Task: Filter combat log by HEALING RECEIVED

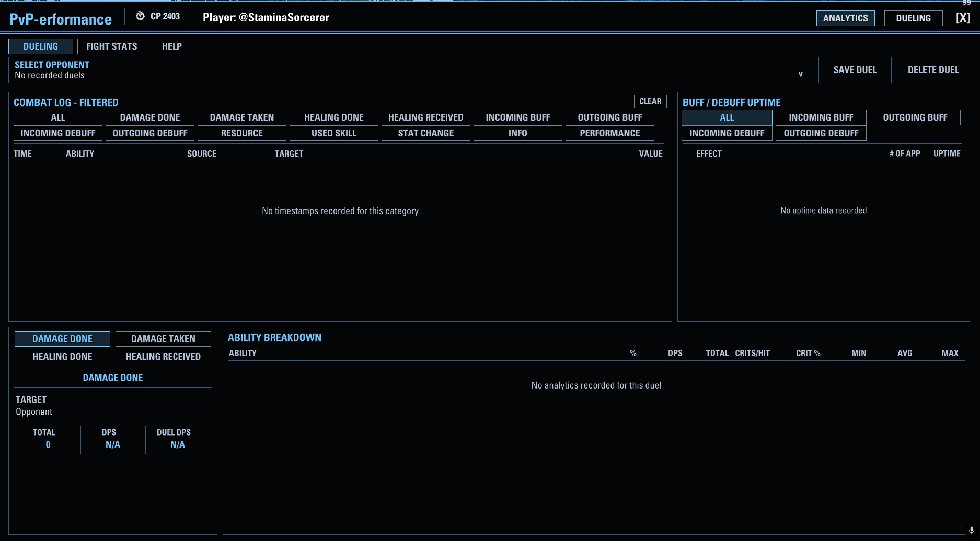Action: [426, 117]
